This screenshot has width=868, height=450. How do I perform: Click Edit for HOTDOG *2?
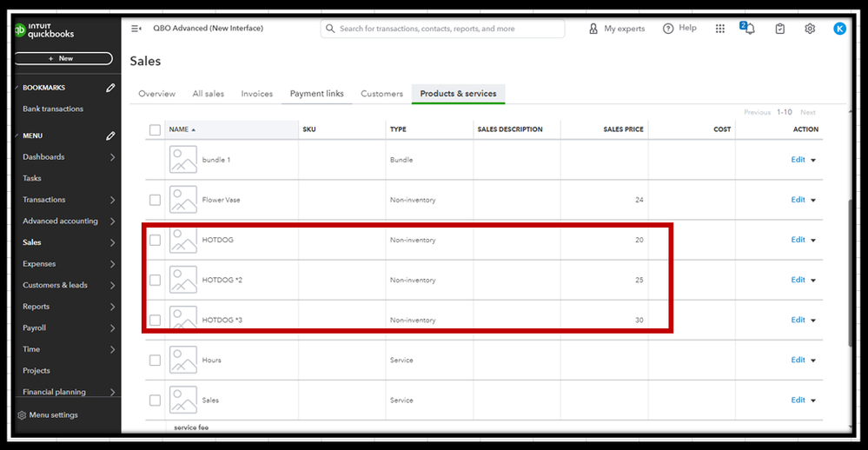pos(798,280)
